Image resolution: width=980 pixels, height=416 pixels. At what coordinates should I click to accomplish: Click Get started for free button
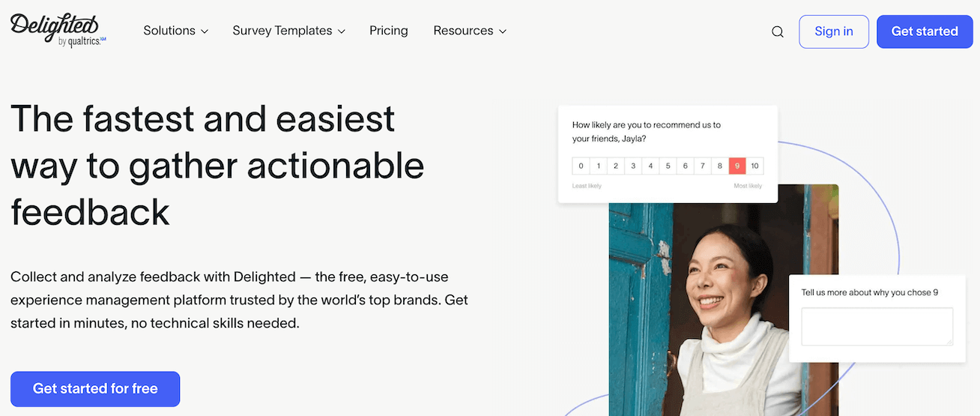pyautogui.click(x=95, y=389)
